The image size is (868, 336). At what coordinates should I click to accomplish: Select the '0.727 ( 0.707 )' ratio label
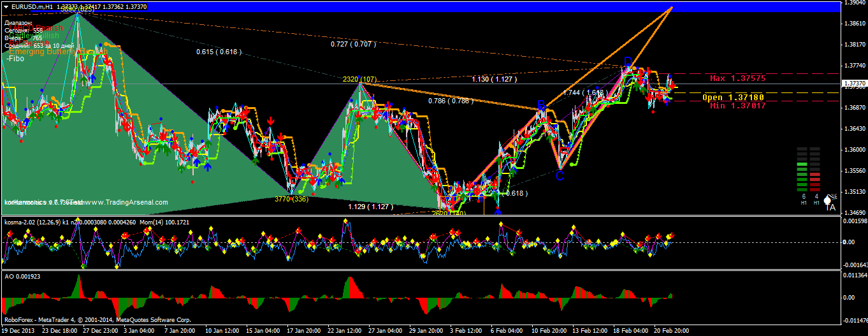[353, 45]
